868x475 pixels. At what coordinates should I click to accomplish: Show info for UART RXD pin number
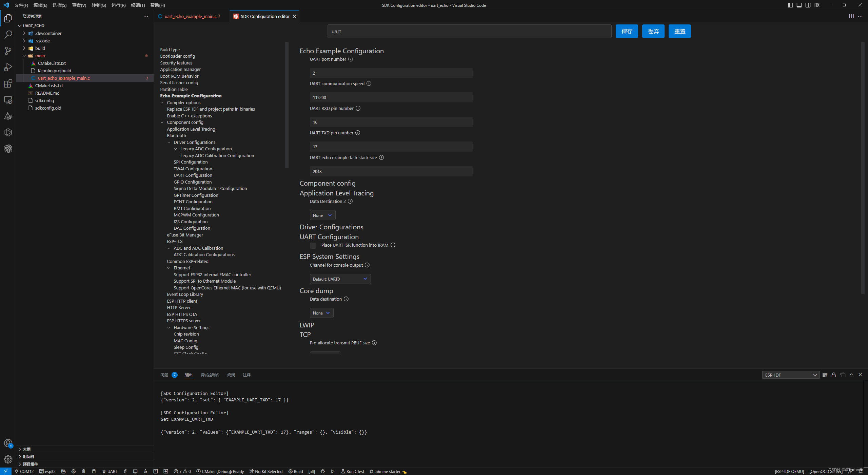pos(358,108)
